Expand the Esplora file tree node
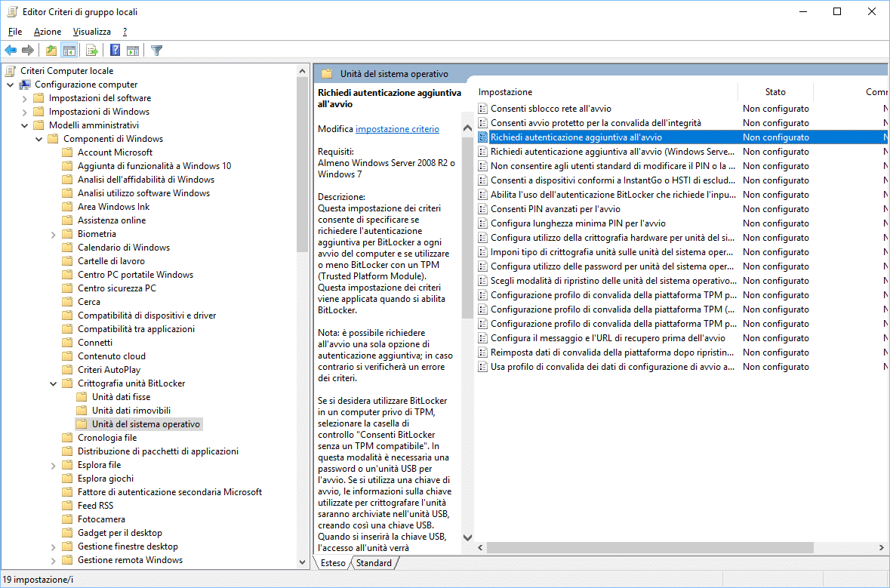 pyautogui.click(x=54, y=466)
